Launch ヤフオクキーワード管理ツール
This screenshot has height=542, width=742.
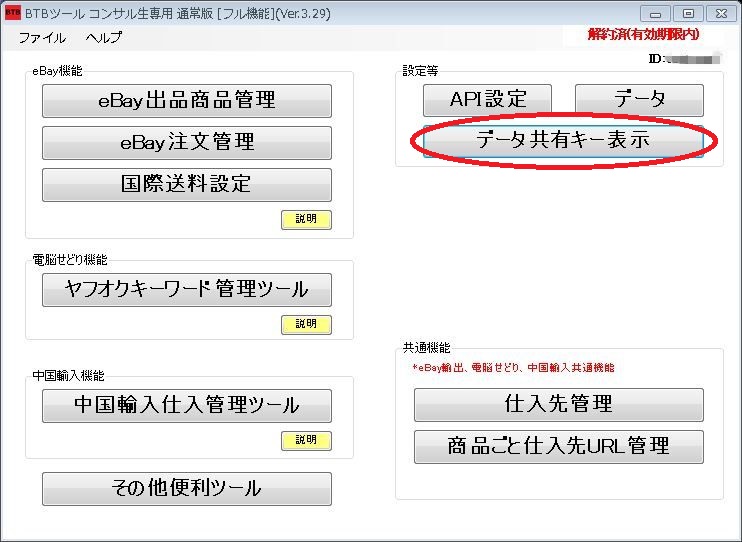tap(187, 290)
